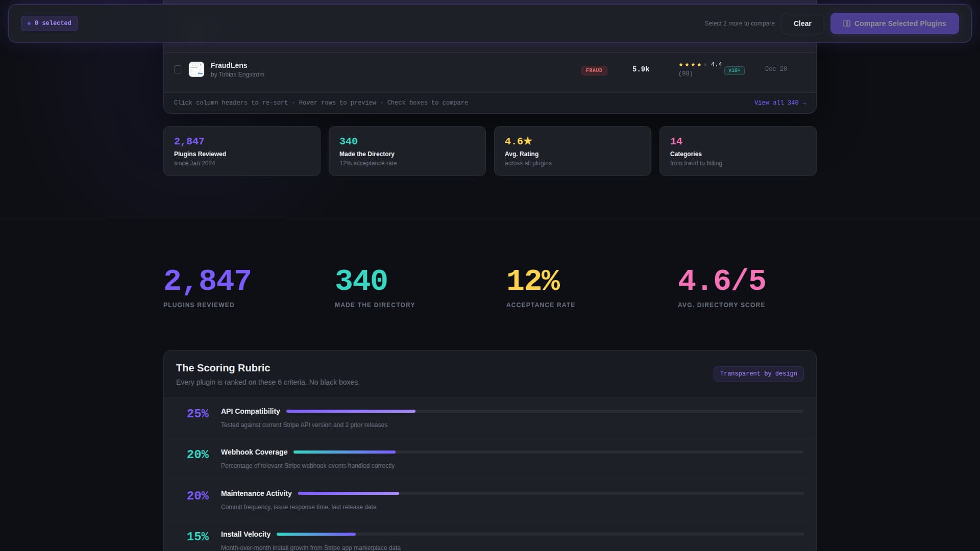The image size is (980, 551).
Task: Click the FraudLens star rating icons
Action: 693,65
